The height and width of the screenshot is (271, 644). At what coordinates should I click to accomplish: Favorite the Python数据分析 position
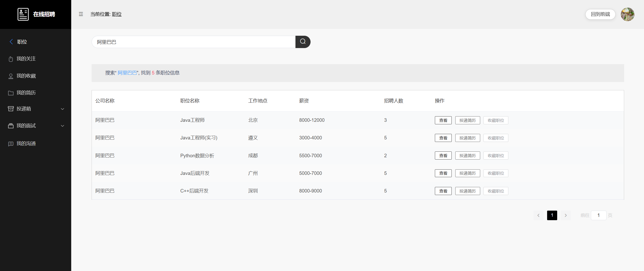click(496, 156)
